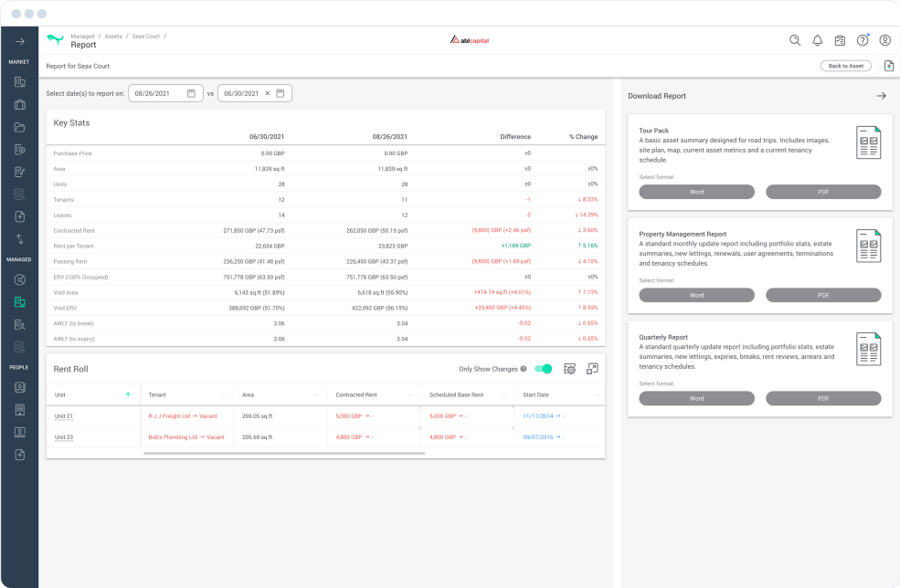Viewport: 900px width, 588px height.
Task: Click the Rent Roll horizontal scrollbar
Action: coord(284,453)
